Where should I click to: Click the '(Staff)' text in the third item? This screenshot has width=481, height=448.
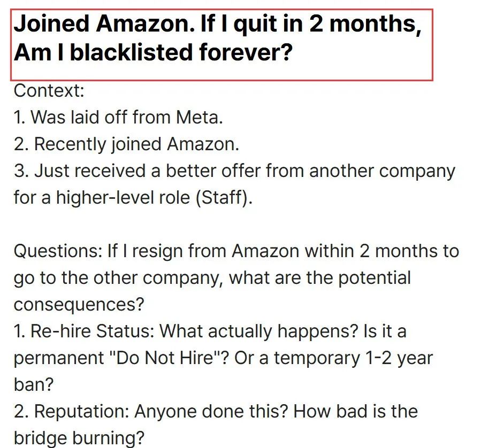pos(224,197)
